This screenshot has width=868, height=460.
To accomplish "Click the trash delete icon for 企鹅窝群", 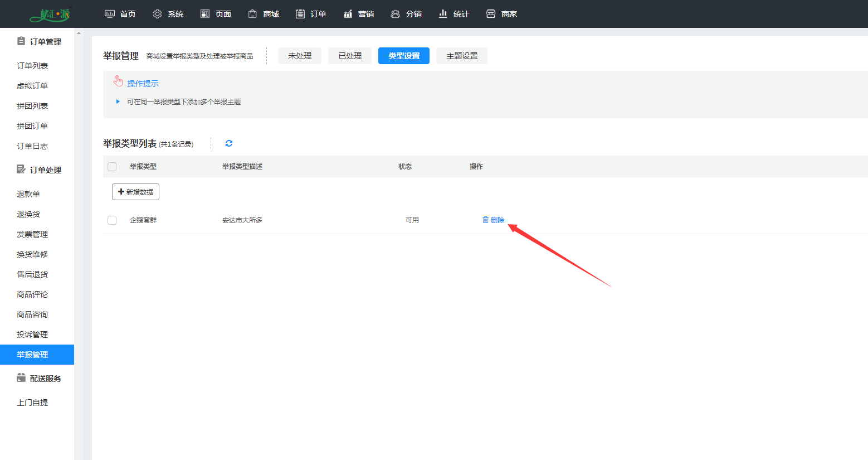I will [x=485, y=220].
